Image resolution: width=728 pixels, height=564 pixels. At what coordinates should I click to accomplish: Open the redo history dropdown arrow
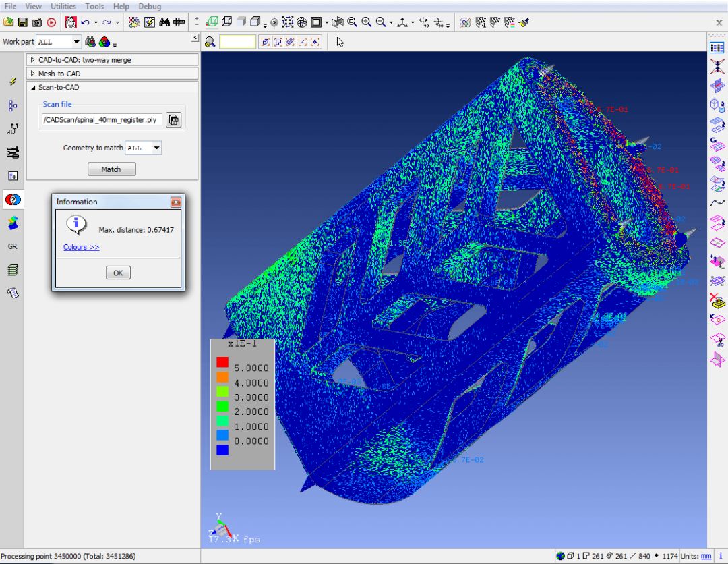(x=117, y=22)
